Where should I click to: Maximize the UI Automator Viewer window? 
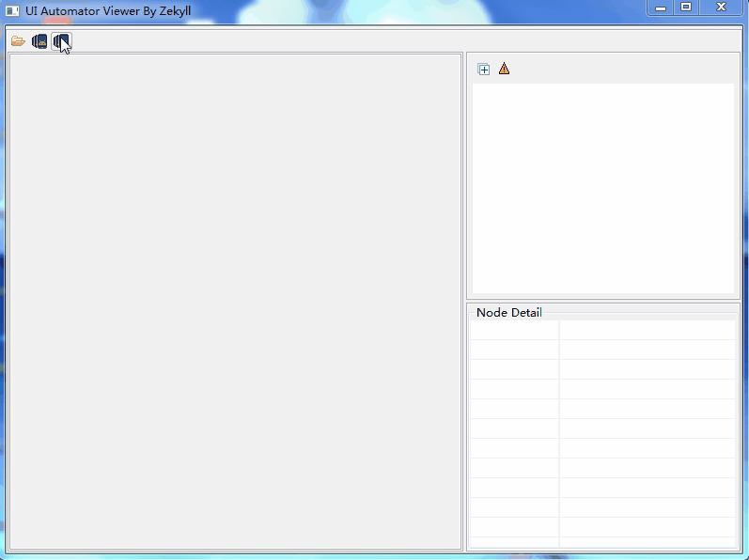point(686,8)
